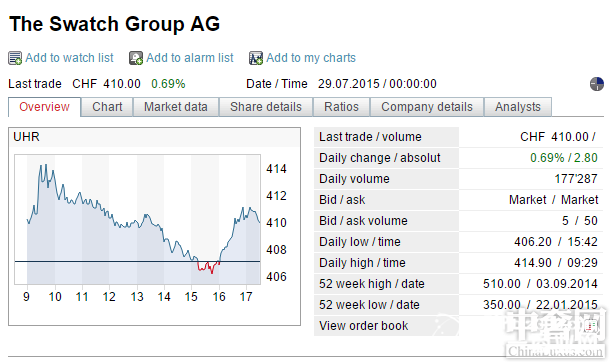
Task: Click the UHR intraday chart
Action: coord(138,220)
